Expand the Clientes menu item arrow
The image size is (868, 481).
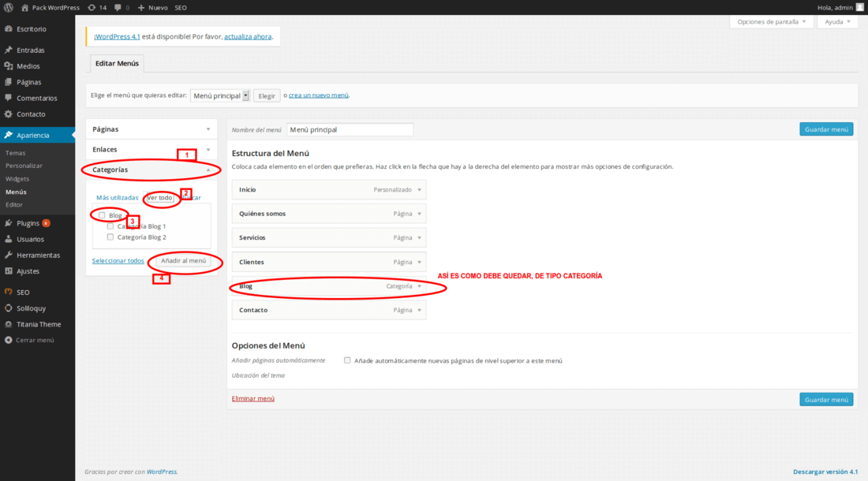(x=419, y=262)
